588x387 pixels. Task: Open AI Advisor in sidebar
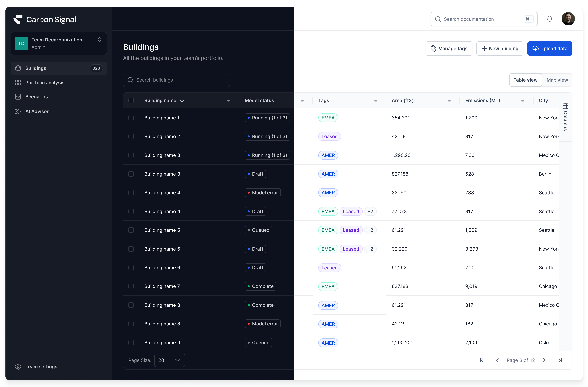click(37, 111)
